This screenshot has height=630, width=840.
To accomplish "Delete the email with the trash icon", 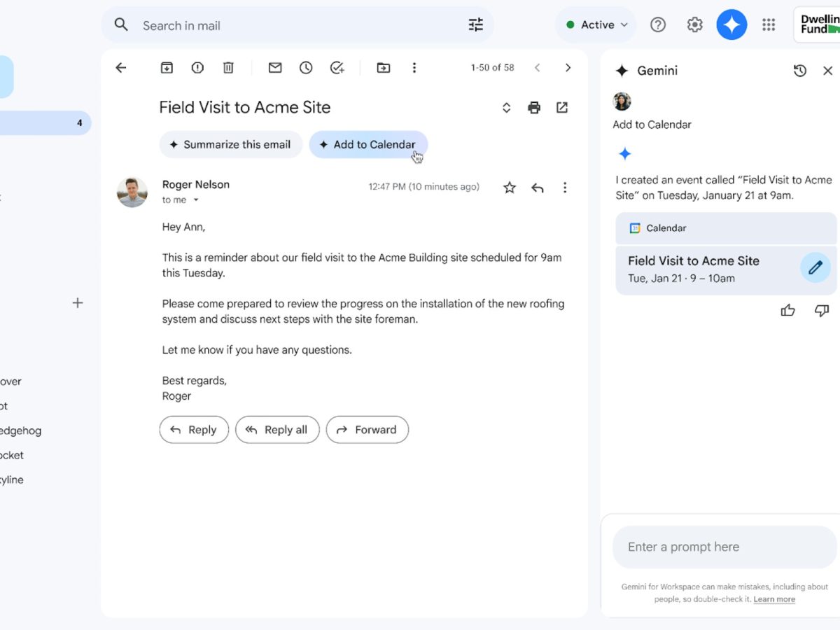I will point(228,68).
